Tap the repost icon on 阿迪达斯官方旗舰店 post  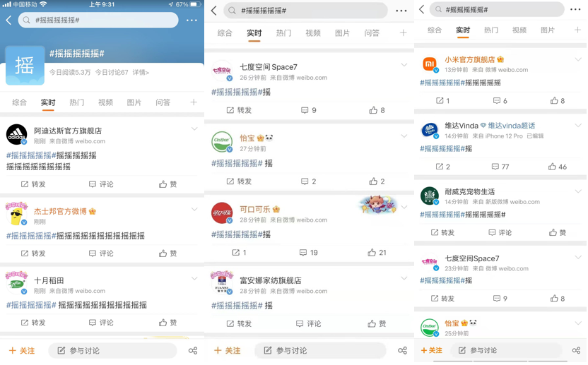tap(25, 184)
